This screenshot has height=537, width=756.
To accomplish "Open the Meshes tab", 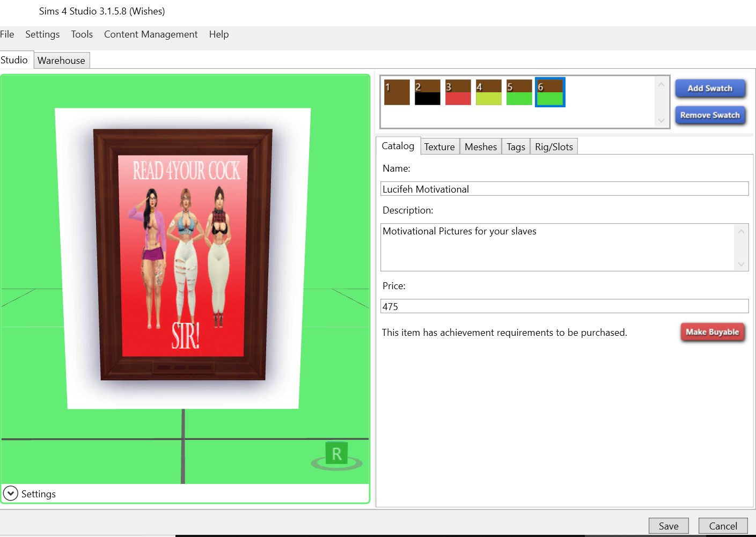I will coord(481,147).
